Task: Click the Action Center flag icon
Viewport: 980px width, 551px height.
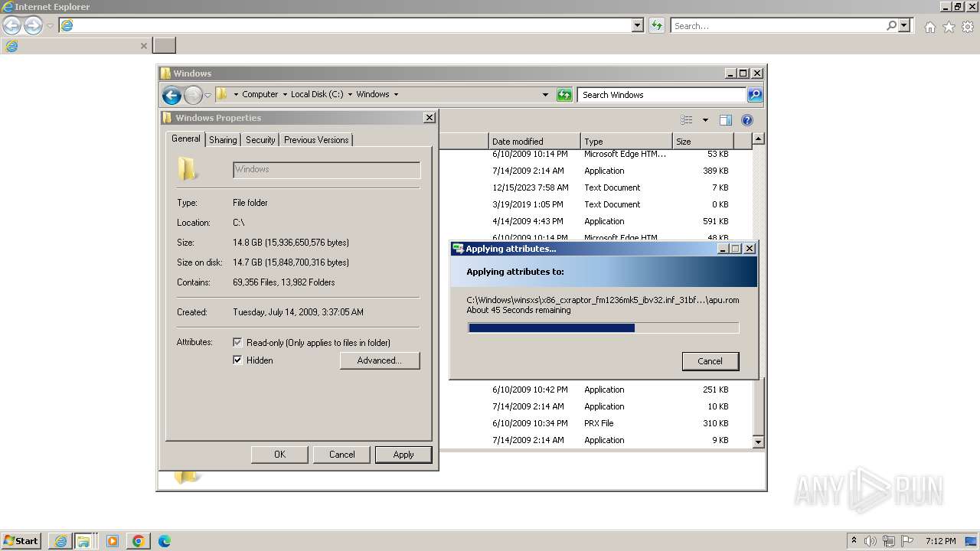Action: tap(907, 541)
